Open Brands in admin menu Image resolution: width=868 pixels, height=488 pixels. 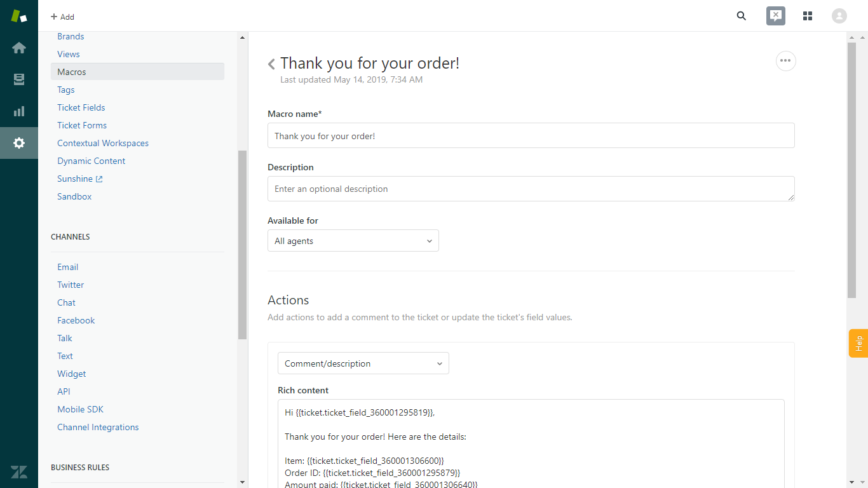[71, 36]
